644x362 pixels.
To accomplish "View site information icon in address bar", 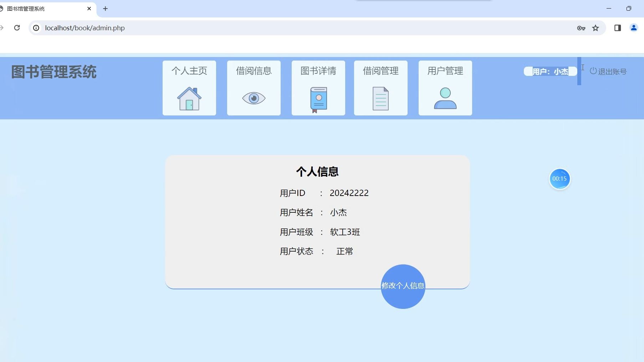I will click(x=36, y=28).
